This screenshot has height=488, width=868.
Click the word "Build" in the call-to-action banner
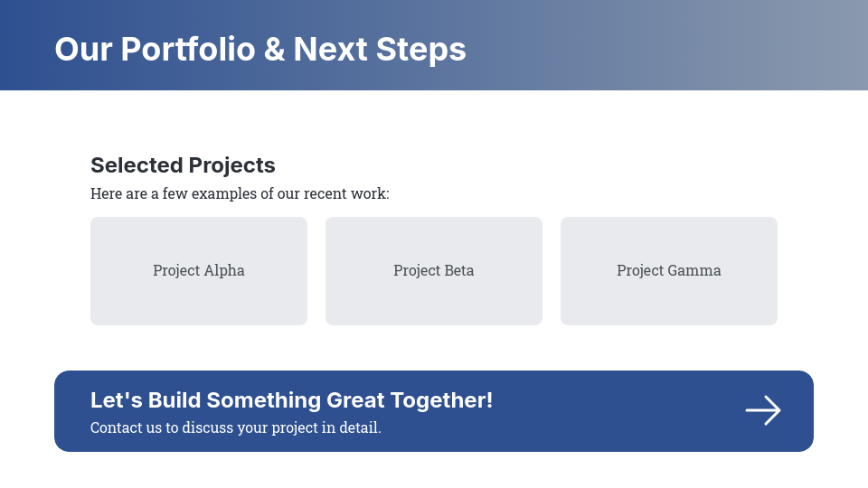tap(174, 400)
